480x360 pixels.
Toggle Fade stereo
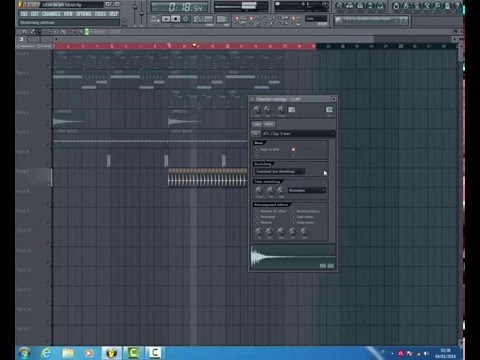[303, 217]
